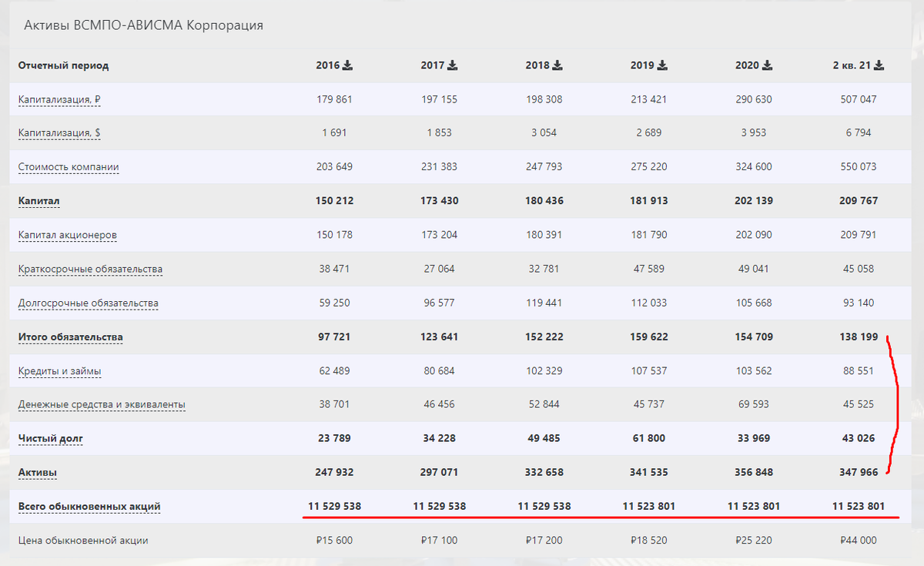Open Денежные средства и эквиваленты link
The image size is (924, 566).
point(102,404)
